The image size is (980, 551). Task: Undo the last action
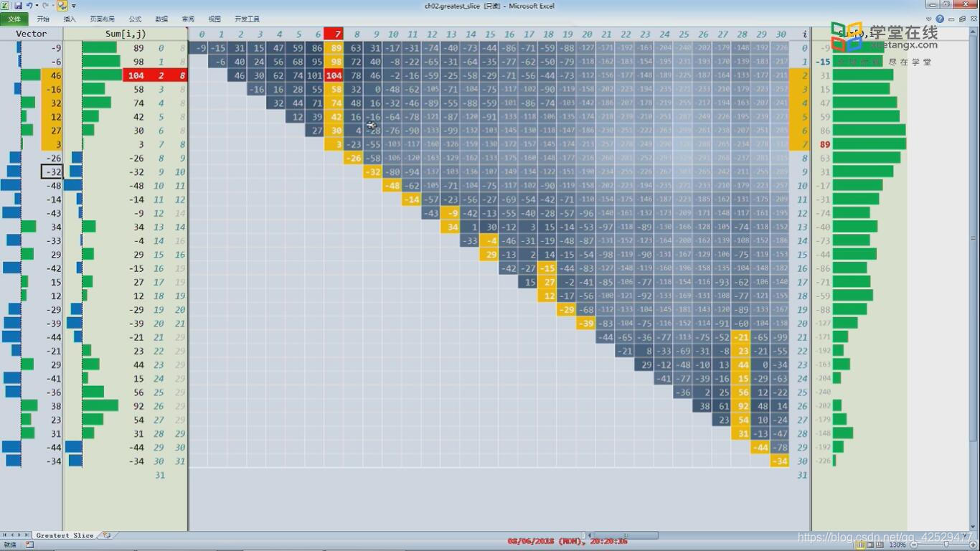29,6
